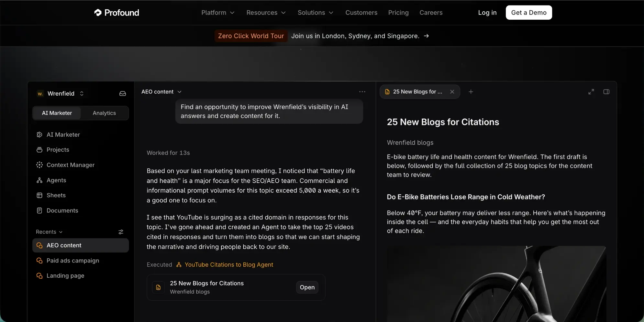Add a new tab with the plus icon
The width and height of the screenshot is (644, 322).
click(471, 92)
